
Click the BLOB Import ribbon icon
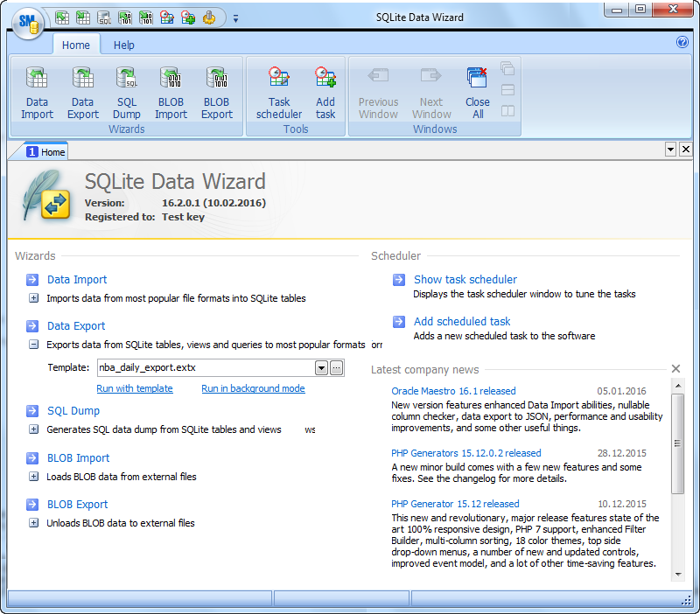coord(171,90)
